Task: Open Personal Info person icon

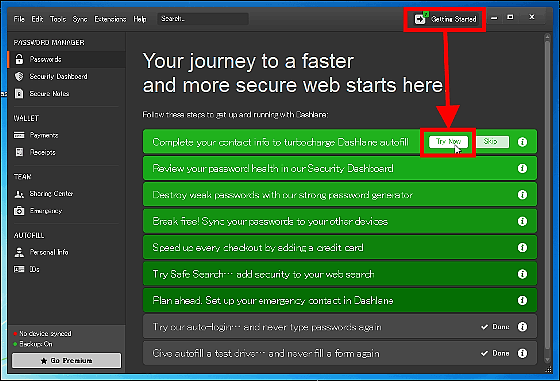Action: (x=19, y=252)
